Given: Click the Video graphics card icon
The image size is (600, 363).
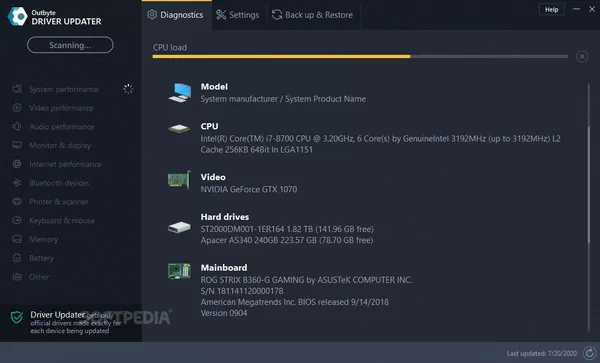Looking at the screenshot, I should tap(179, 179).
